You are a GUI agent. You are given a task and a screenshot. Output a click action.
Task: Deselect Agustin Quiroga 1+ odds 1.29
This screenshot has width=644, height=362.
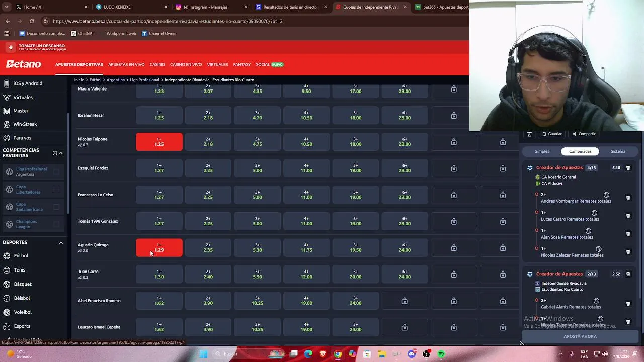159,248
